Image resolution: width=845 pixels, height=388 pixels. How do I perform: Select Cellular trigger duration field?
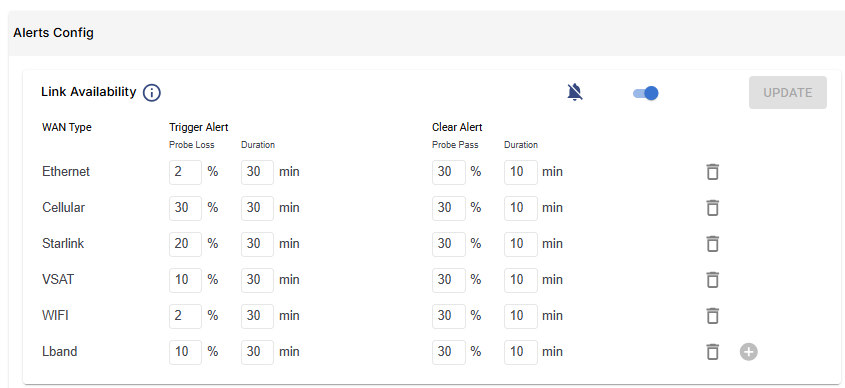257,207
